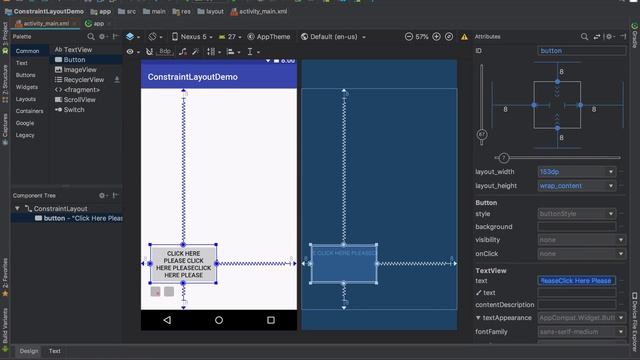Hide the Component Tree panel
This screenshot has height=360, width=640.
tap(116, 196)
